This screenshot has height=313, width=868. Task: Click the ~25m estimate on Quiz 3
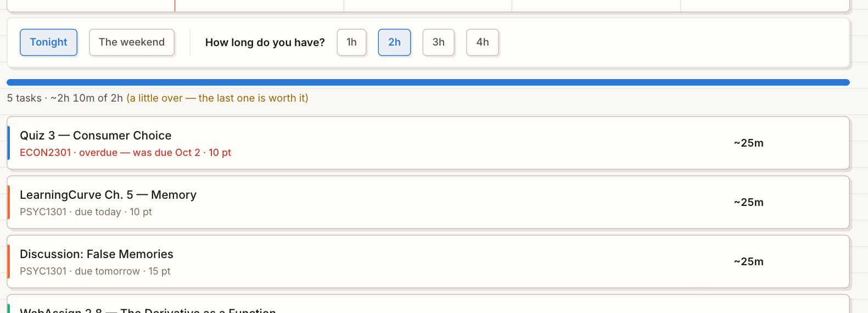click(748, 143)
